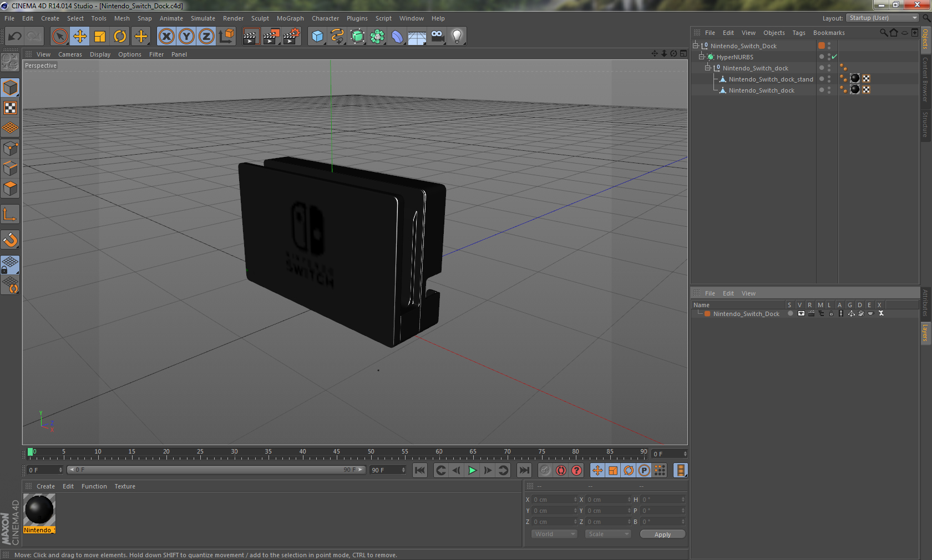Toggle parameter (P) keyframe recording
The height and width of the screenshot is (560, 932).
(x=644, y=470)
